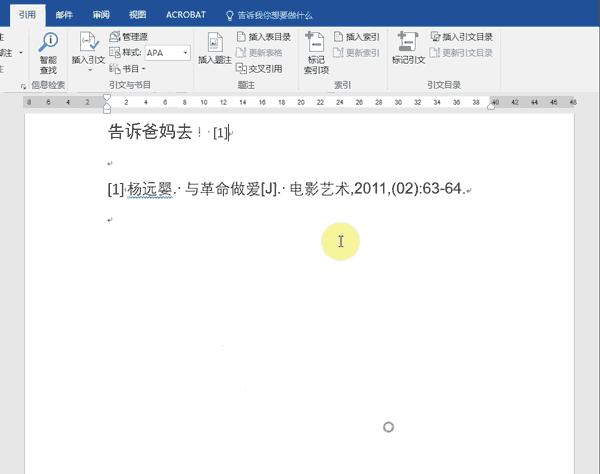Click the left indent marker on ruler
The width and height of the screenshot is (600, 474).
(x=107, y=109)
